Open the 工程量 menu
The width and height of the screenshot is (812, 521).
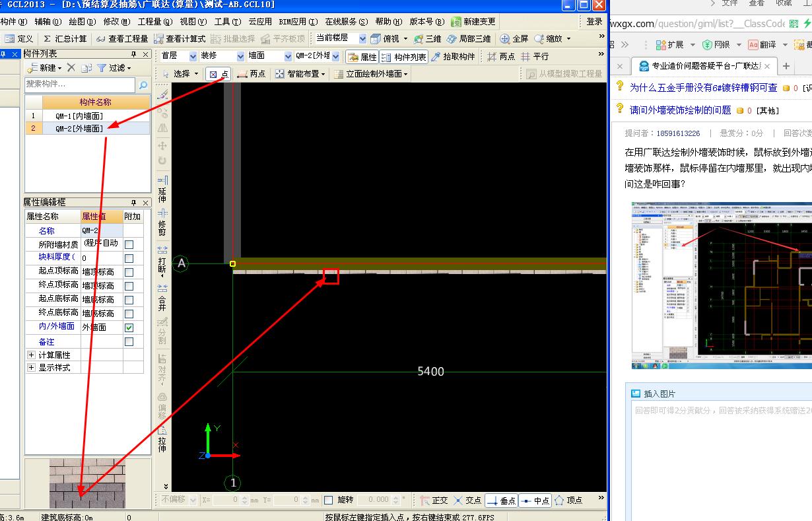click(x=156, y=22)
